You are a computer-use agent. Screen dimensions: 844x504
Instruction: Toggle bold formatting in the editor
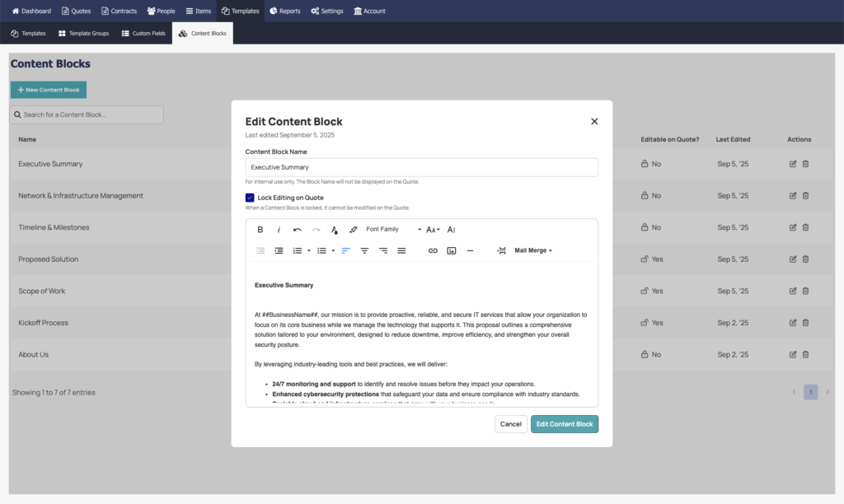260,230
